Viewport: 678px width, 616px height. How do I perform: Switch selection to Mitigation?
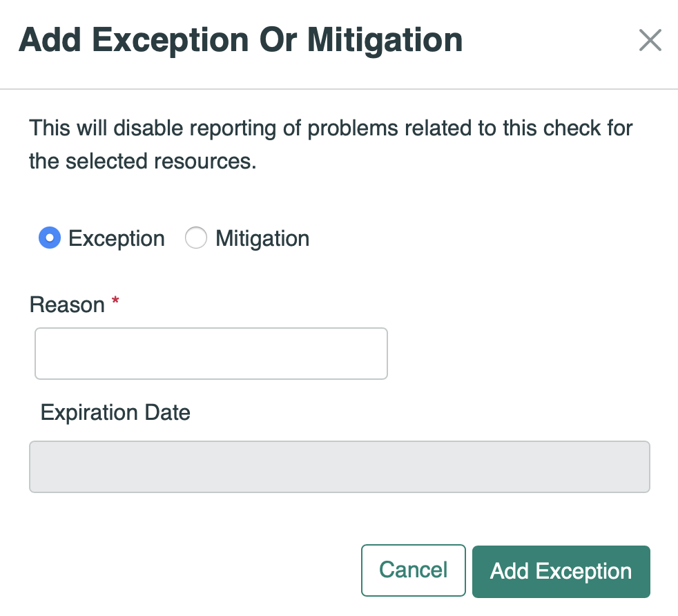196,238
